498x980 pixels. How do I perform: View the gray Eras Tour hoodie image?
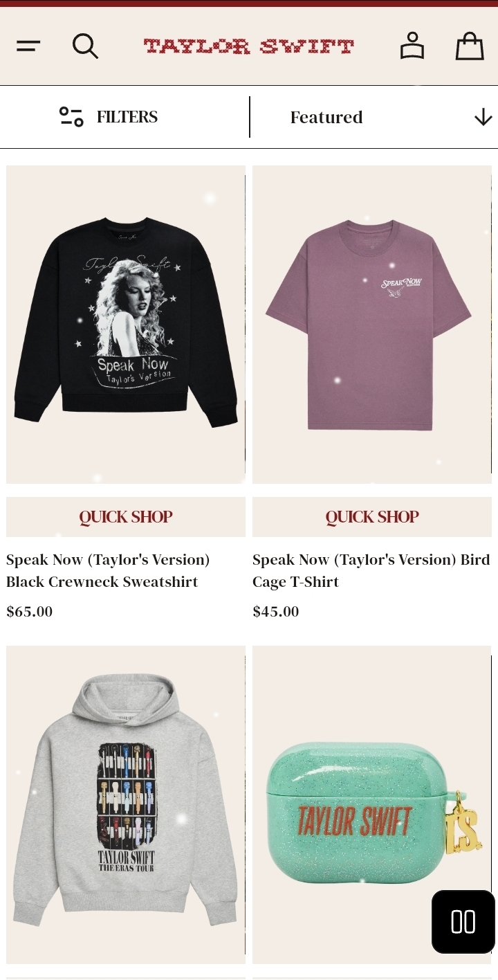126,805
